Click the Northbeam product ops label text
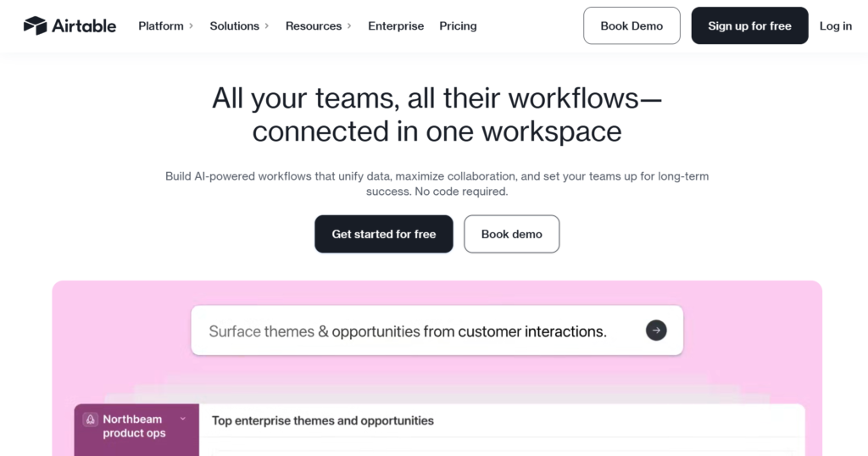This screenshot has width=868, height=456. [134, 426]
